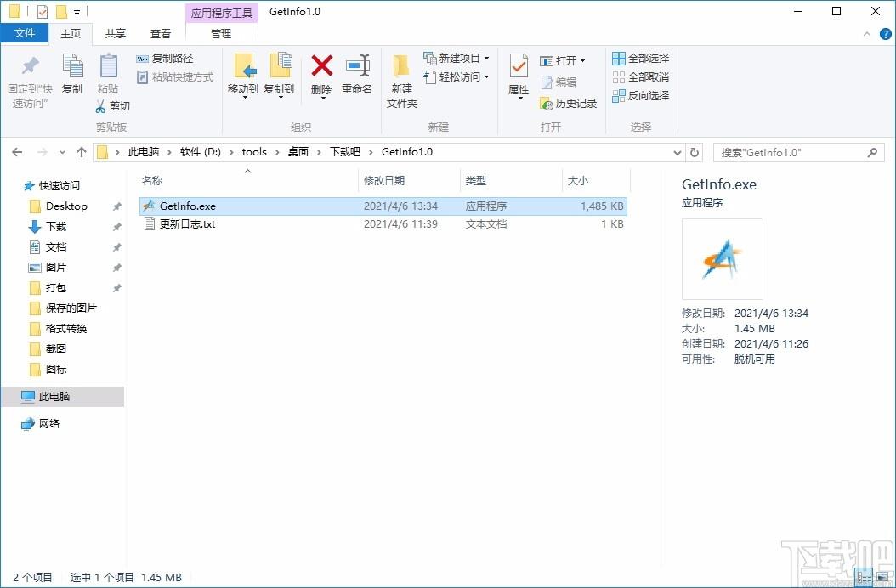This screenshot has height=588, width=896.
Task: Select the GetInfo.exe file row
Action: point(383,206)
